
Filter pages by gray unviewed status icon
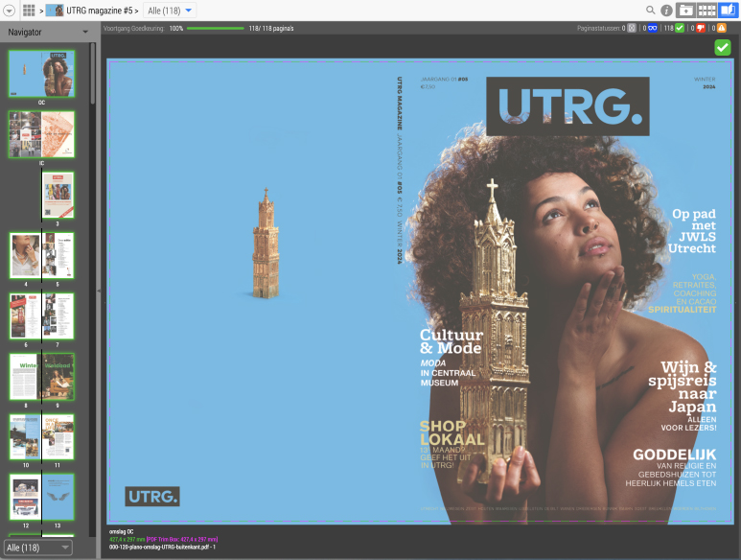(632, 29)
